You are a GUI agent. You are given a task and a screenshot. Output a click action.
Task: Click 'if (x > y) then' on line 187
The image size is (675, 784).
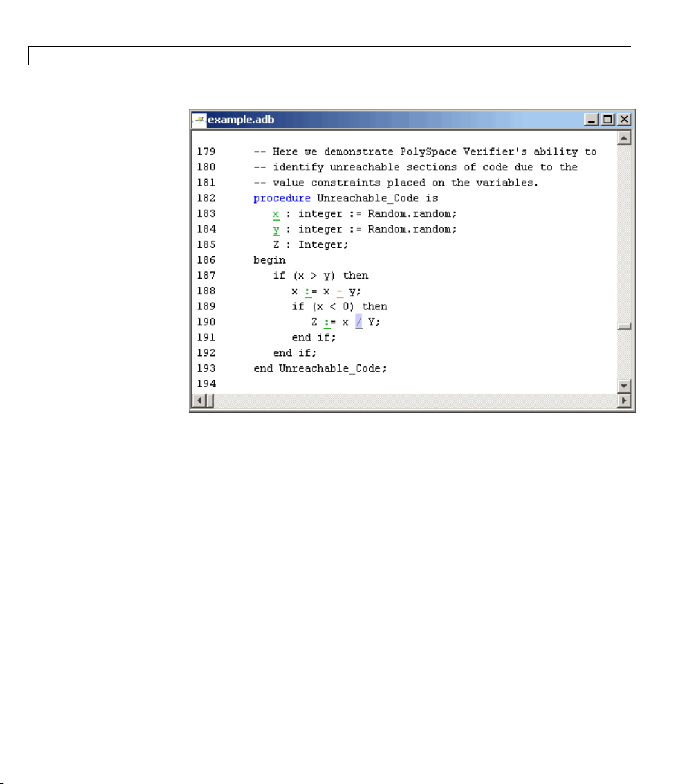[320, 276]
